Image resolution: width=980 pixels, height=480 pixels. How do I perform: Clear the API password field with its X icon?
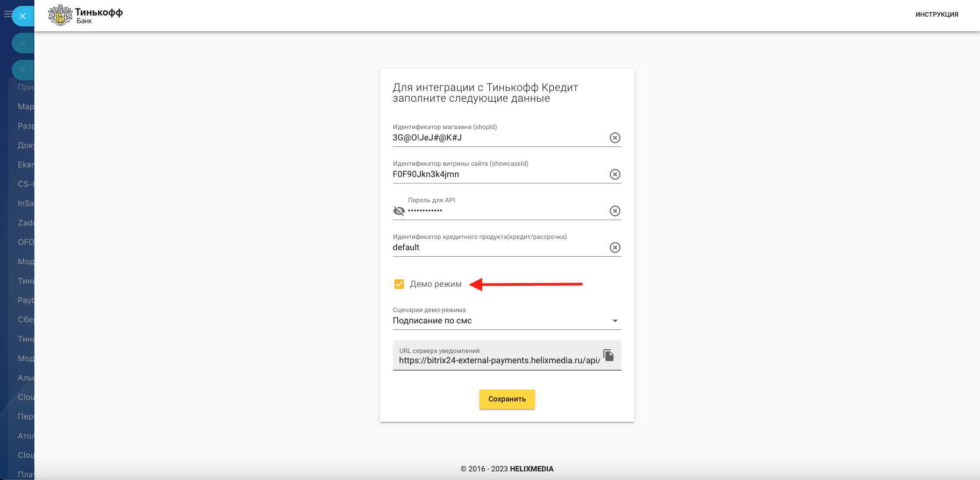click(x=615, y=211)
